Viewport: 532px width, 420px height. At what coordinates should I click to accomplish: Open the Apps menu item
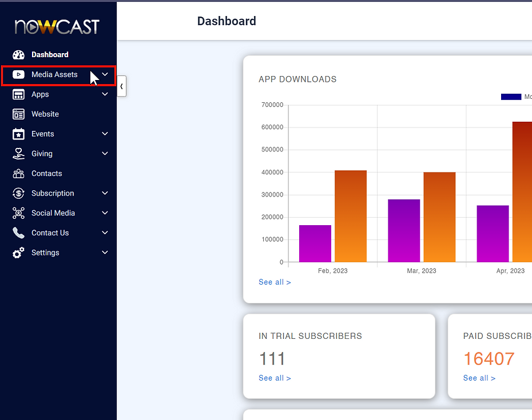tap(58, 94)
